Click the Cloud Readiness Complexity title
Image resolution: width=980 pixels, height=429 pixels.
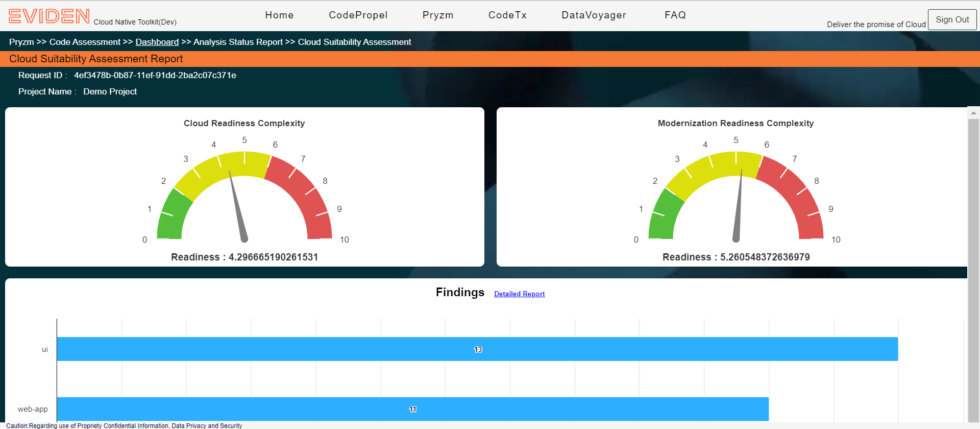point(244,123)
